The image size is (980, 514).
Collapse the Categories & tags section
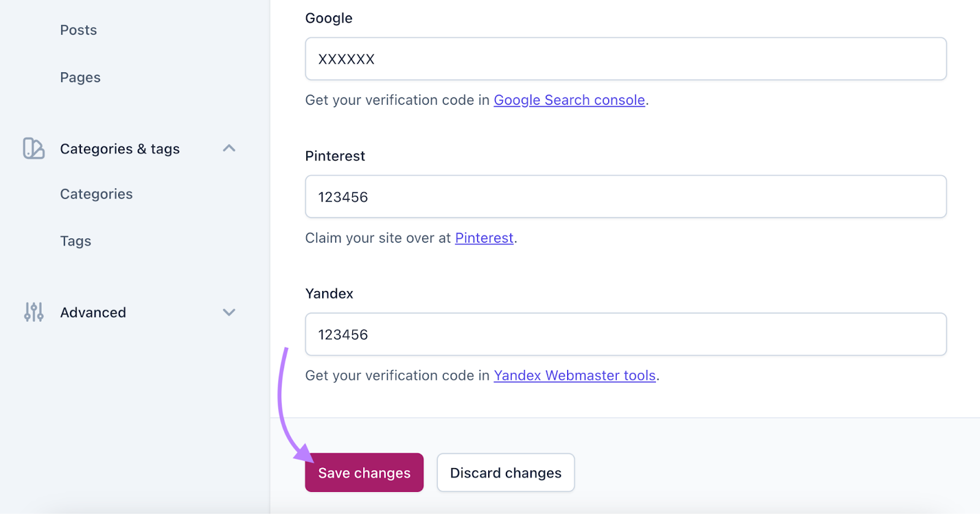point(229,148)
